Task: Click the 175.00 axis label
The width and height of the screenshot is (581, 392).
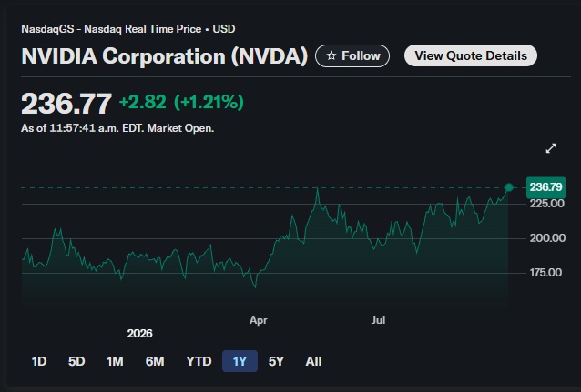Action: tap(545, 273)
